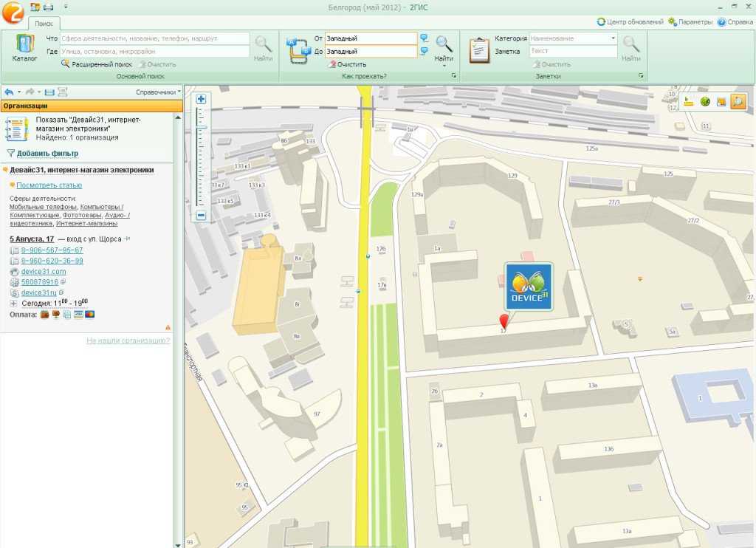Click the Заметки clipboard icon
This screenshot has width=756, height=548.
tap(480, 49)
